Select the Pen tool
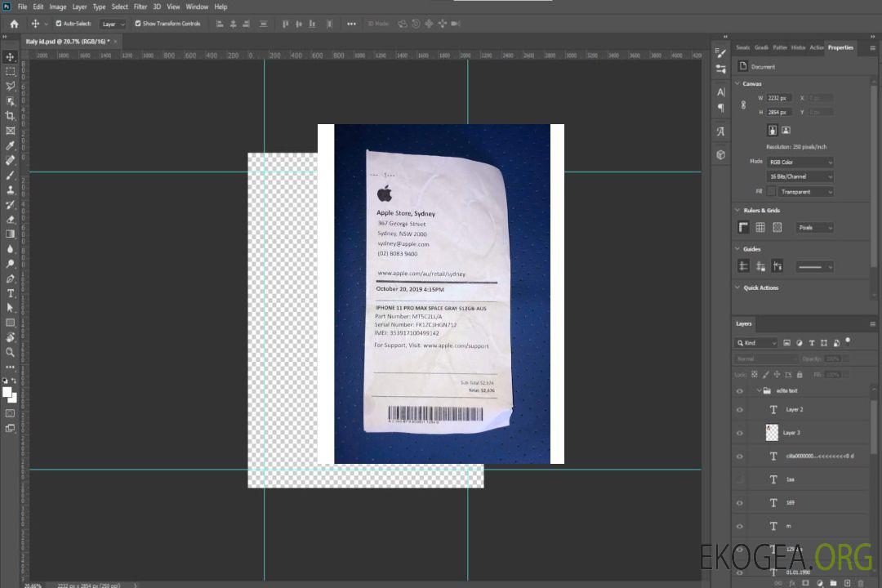The width and height of the screenshot is (882, 588). pyautogui.click(x=10, y=278)
